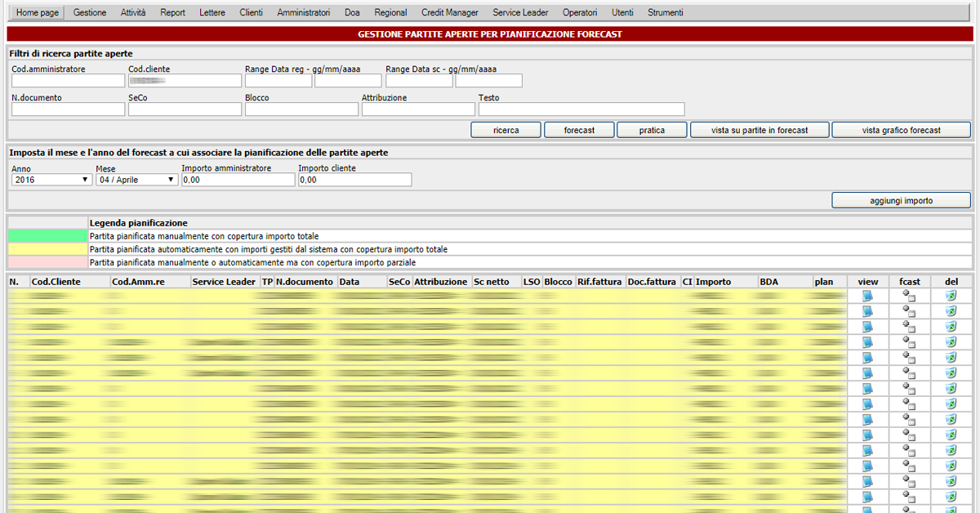Open the Service Leader menu
Image resolution: width=980 pixels, height=513 pixels.
pos(521,13)
